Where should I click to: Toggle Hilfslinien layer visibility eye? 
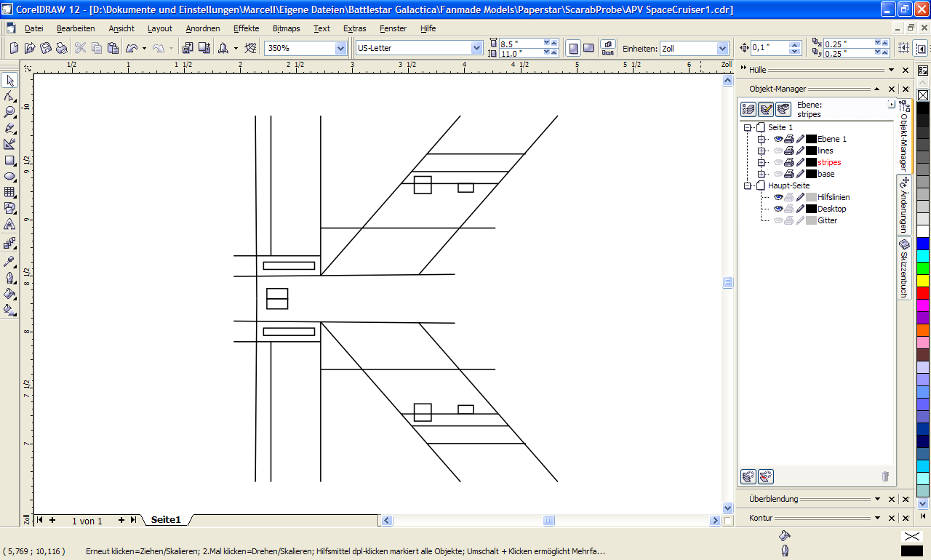(x=778, y=197)
